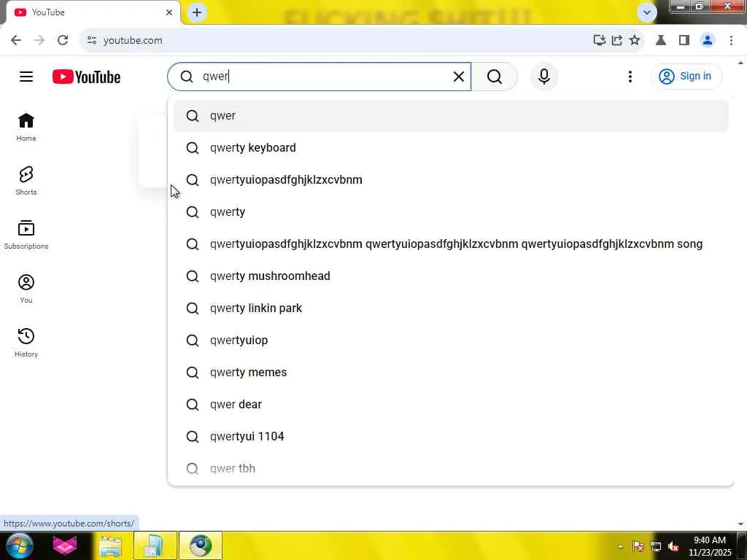Choose suggestion "qwerty memes"
The width and height of the screenshot is (747, 560).
pyautogui.click(x=451, y=373)
